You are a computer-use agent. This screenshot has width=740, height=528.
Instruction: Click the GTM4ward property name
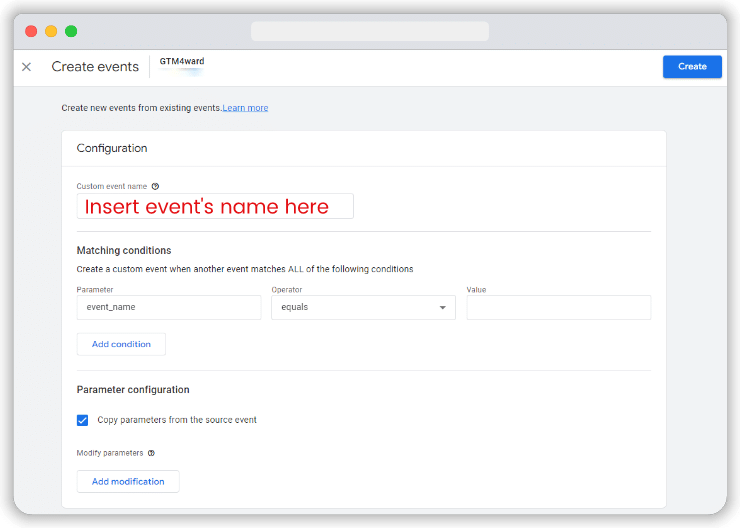[x=182, y=61]
